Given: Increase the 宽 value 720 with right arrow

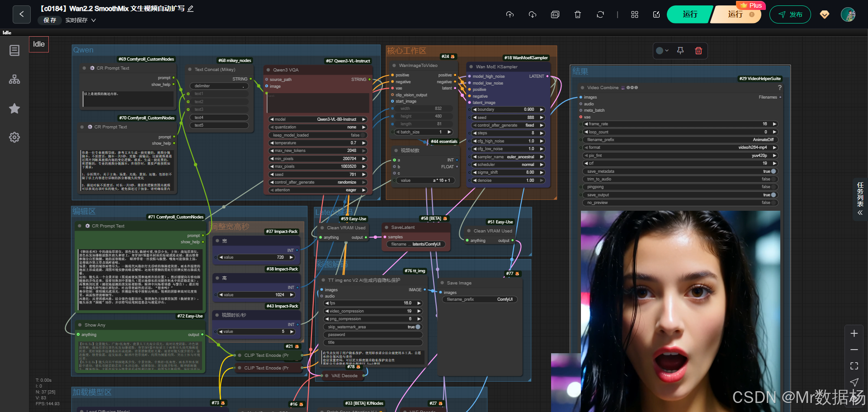Looking at the screenshot, I should [292, 257].
